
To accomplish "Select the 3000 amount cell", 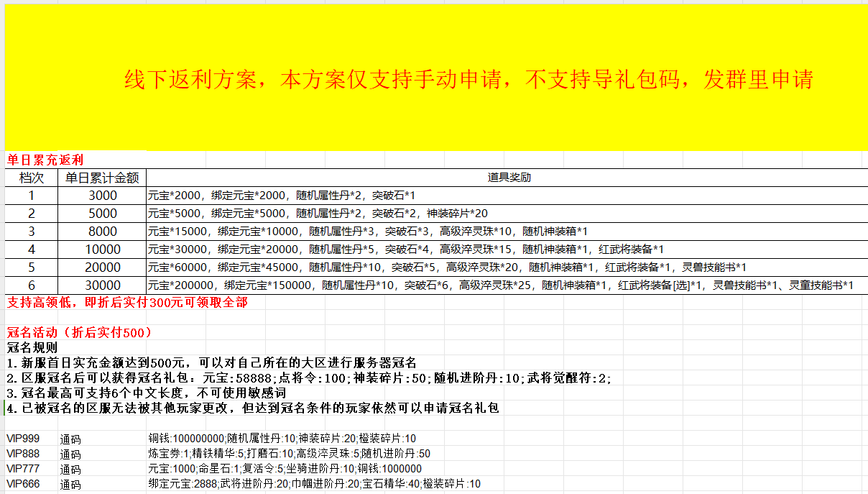I will pyautogui.click(x=102, y=196).
